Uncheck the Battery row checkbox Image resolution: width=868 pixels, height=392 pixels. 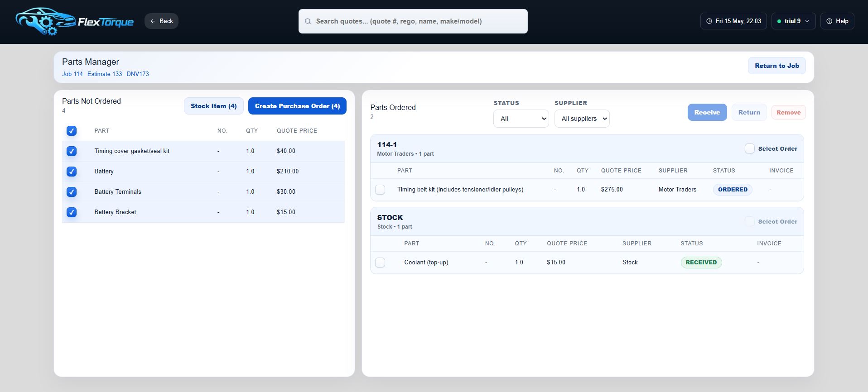(x=72, y=172)
